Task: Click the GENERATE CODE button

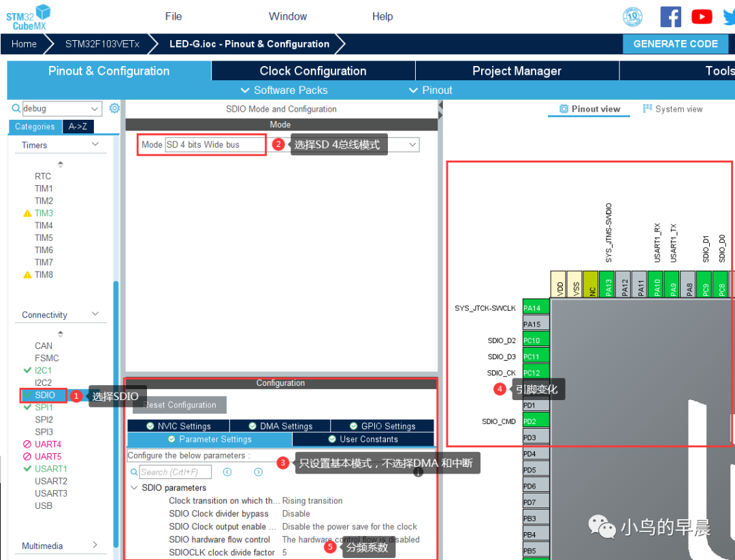Action: [676, 44]
